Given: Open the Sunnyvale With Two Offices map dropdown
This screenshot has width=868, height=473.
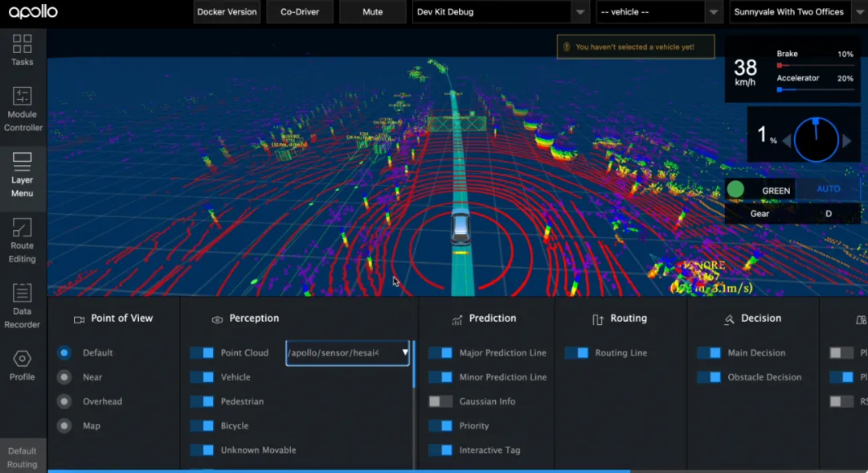Looking at the screenshot, I should point(798,11).
